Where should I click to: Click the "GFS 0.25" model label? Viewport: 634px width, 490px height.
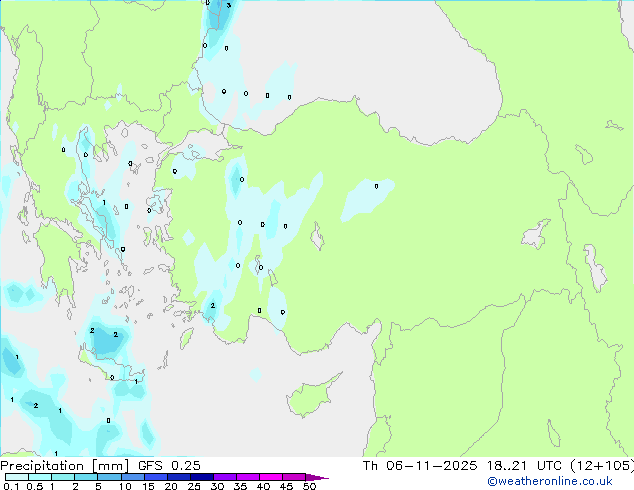pyautogui.click(x=169, y=466)
